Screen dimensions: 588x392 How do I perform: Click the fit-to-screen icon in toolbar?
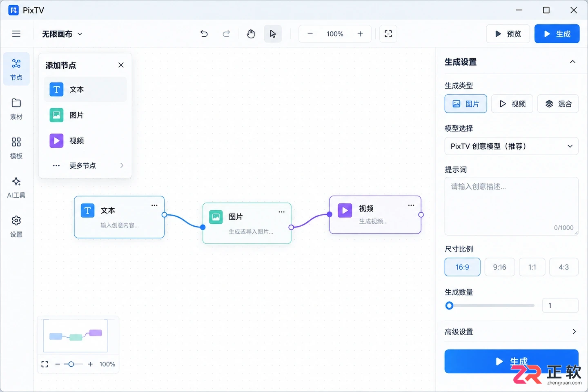click(x=388, y=34)
